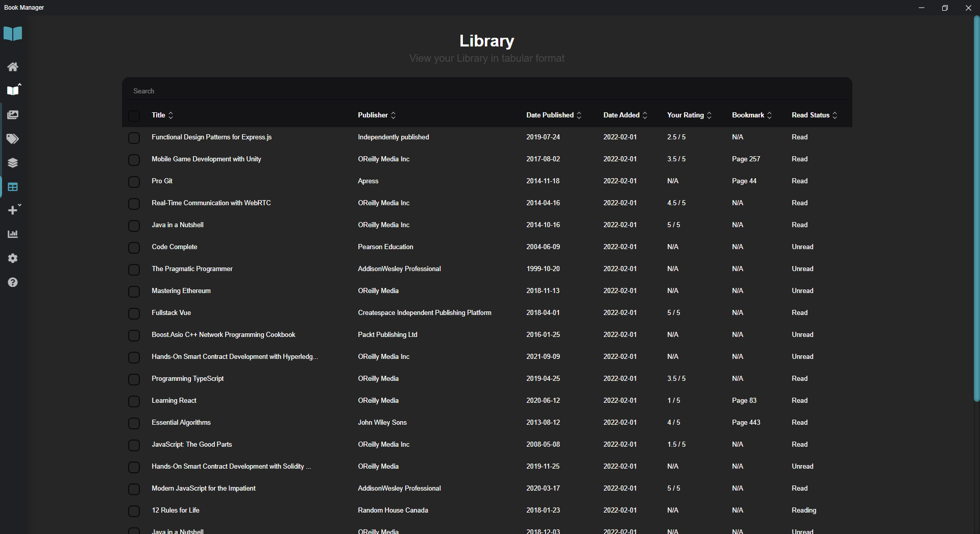The image size is (980, 534).
Task: Select the table view icon in sidebar
Action: click(13, 187)
